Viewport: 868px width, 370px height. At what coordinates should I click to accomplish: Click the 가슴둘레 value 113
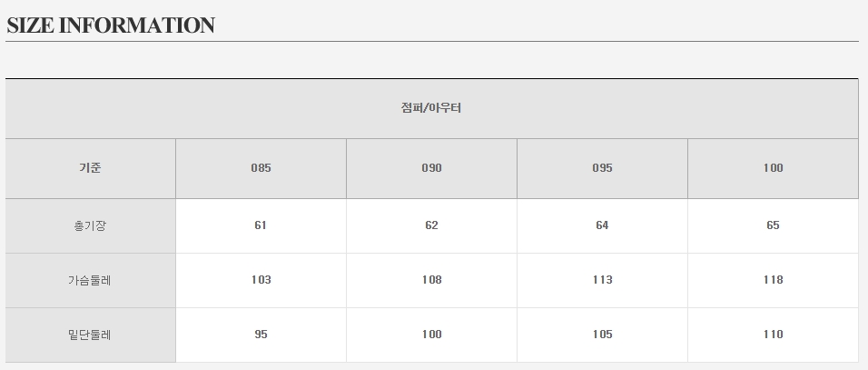(602, 280)
